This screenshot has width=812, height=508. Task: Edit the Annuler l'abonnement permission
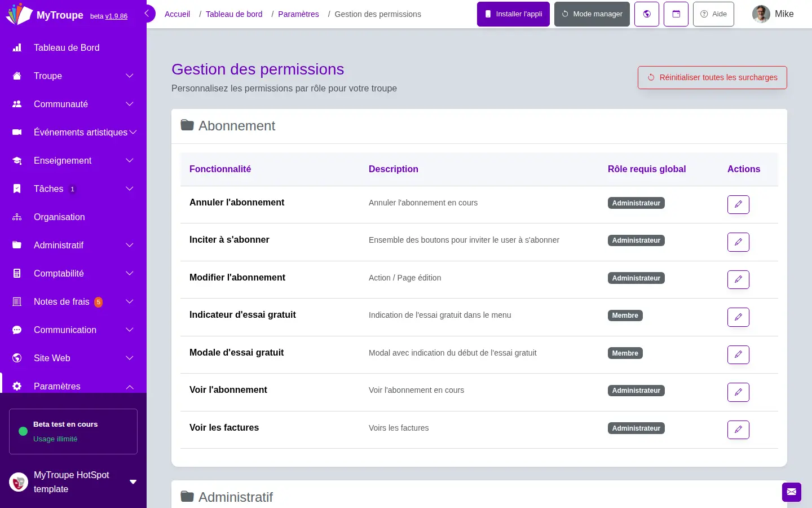tap(738, 204)
